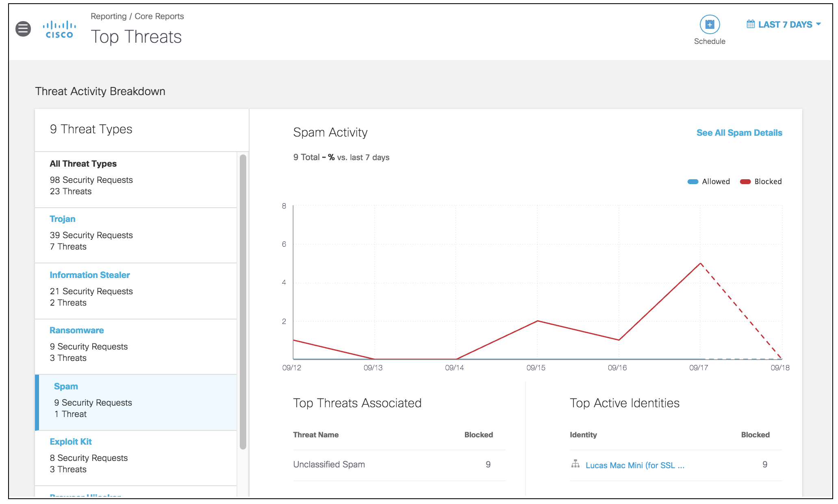
Task: Click the Identity column header
Action: [x=583, y=435]
